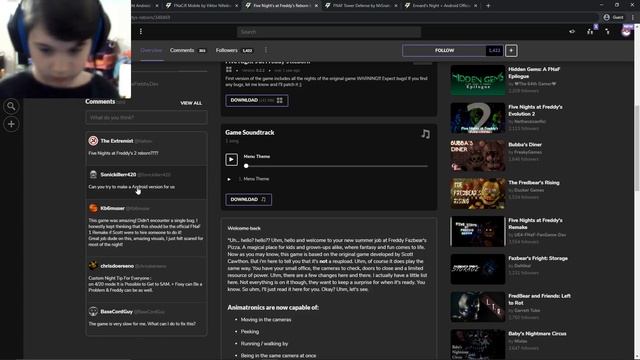Open chrisdoerseno's profile avatar

click(x=93, y=266)
